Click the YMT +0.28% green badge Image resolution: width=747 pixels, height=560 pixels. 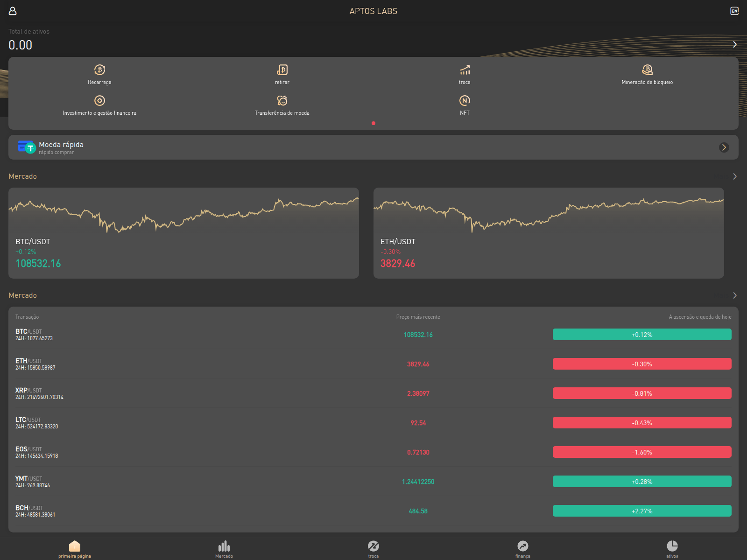pyautogui.click(x=642, y=482)
